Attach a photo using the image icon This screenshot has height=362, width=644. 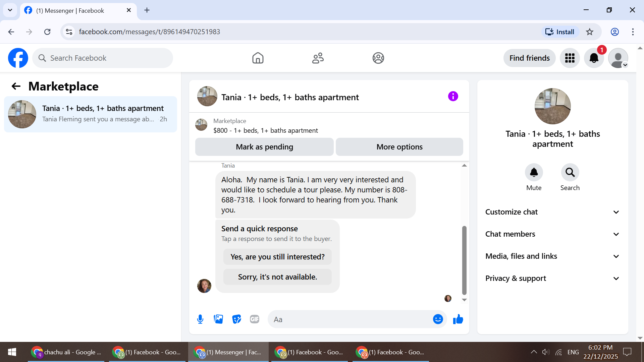218,319
